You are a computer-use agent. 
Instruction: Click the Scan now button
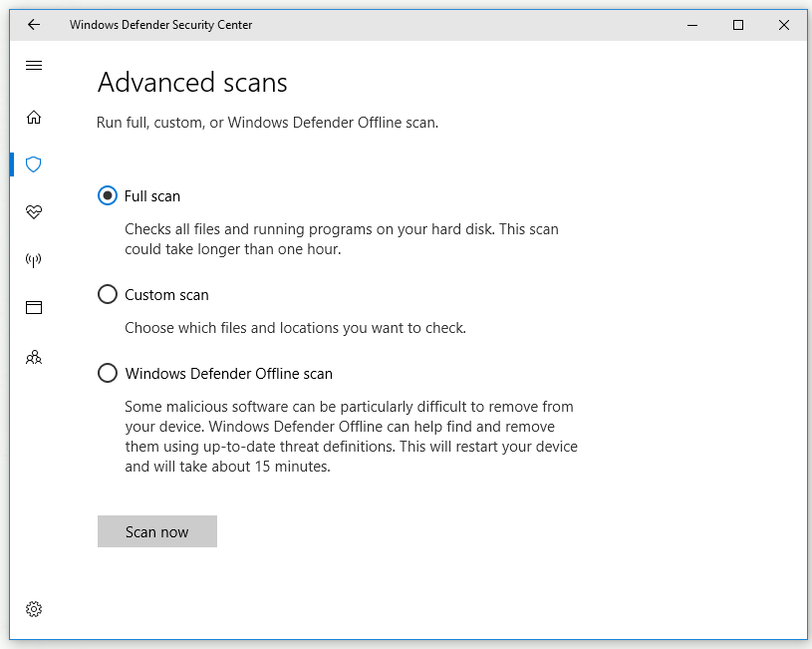pos(156,531)
